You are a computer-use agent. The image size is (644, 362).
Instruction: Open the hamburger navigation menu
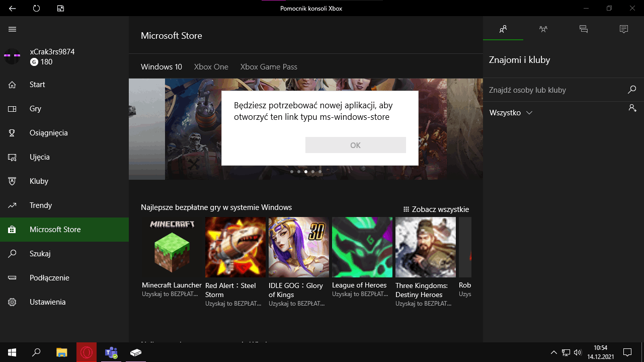coord(13,29)
